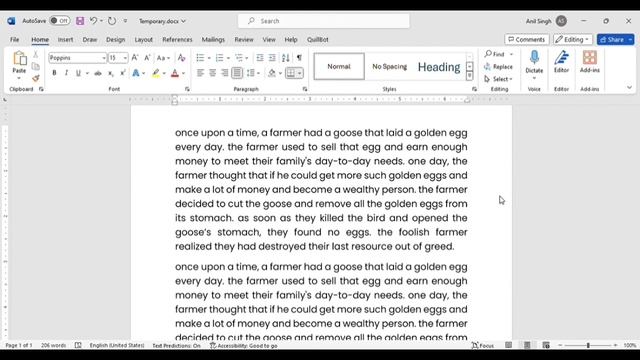This screenshot has height=360, width=640.
Task: Clear all formatting
Action: [182, 58]
